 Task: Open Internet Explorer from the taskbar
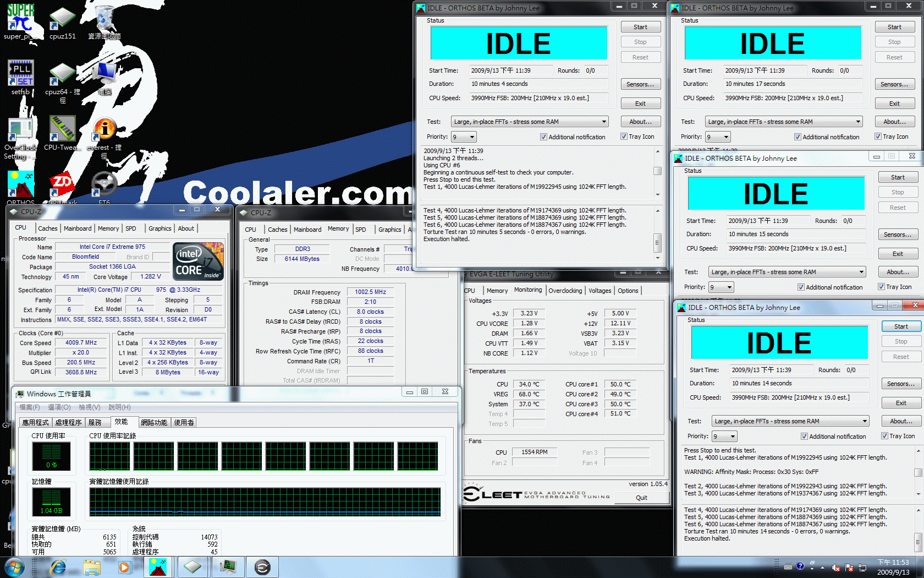[x=58, y=567]
